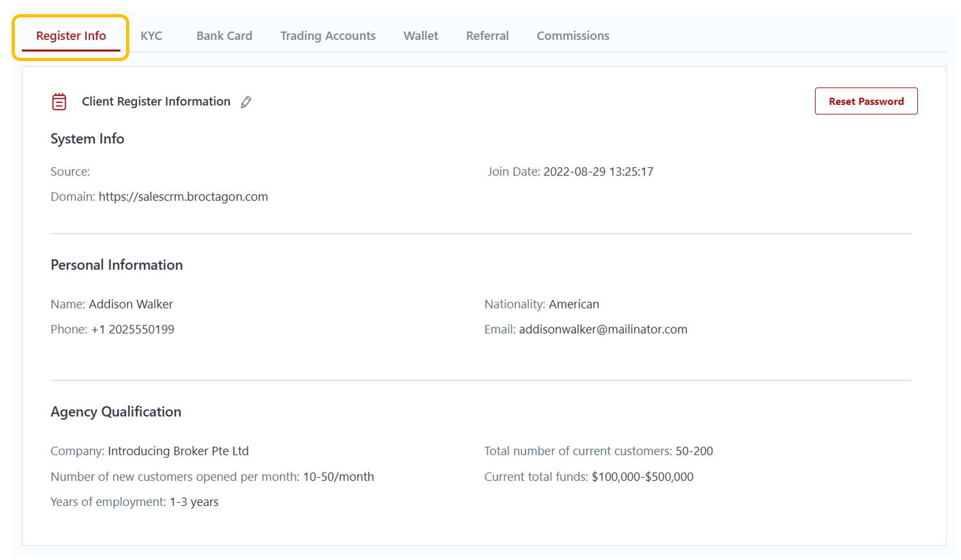View the Referral tab
Screen dimensions: 961x560
click(487, 36)
